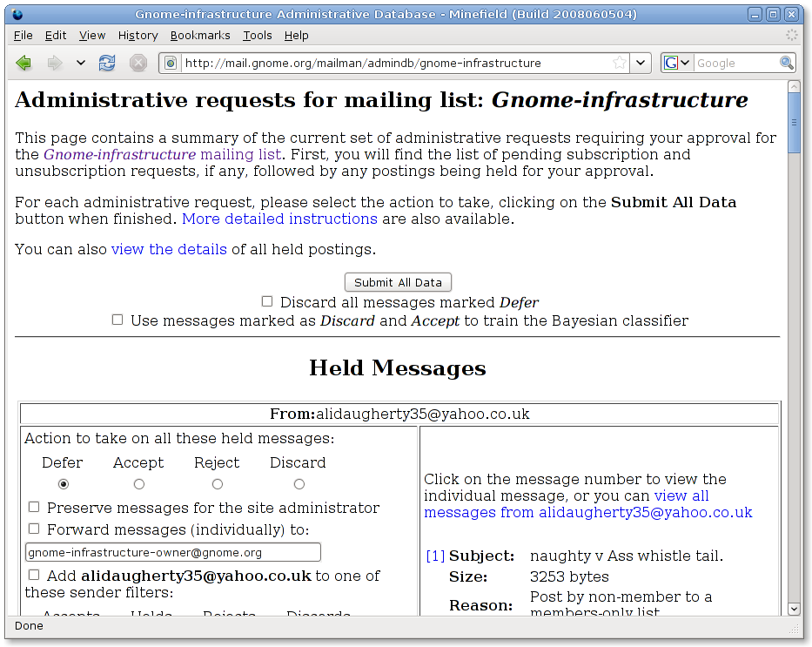The image size is (812, 647).
Task: Click the scrollbar up arrow
Action: [x=794, y=87]
